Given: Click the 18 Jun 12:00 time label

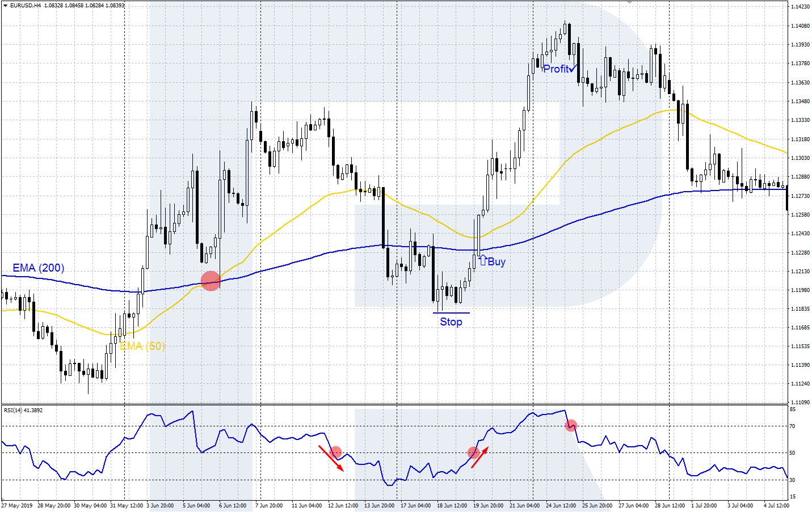Looking at the screenshot, I should [452, 505].
